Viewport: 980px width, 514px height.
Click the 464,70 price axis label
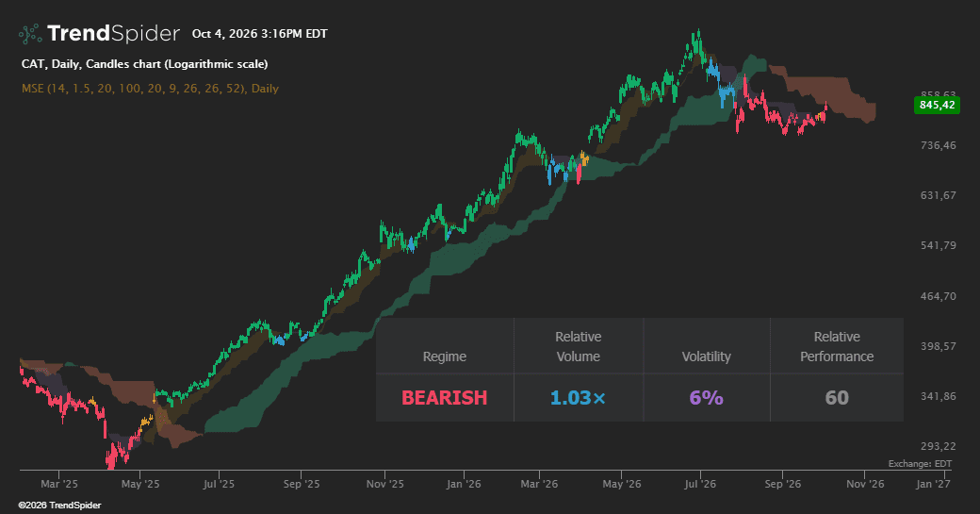pyautogui.click(x=939, y=296)
